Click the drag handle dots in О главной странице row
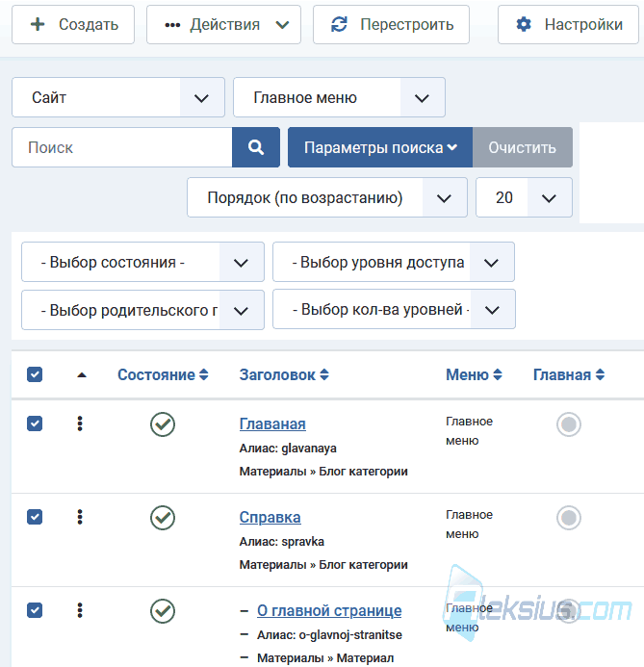 80,610
